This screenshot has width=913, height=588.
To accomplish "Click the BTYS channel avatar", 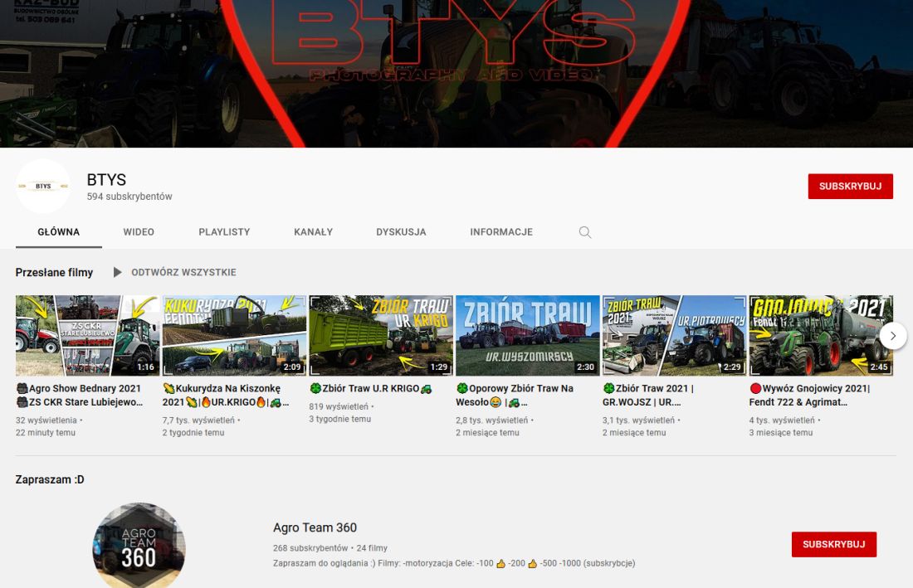I will click(x=43, y=186).
